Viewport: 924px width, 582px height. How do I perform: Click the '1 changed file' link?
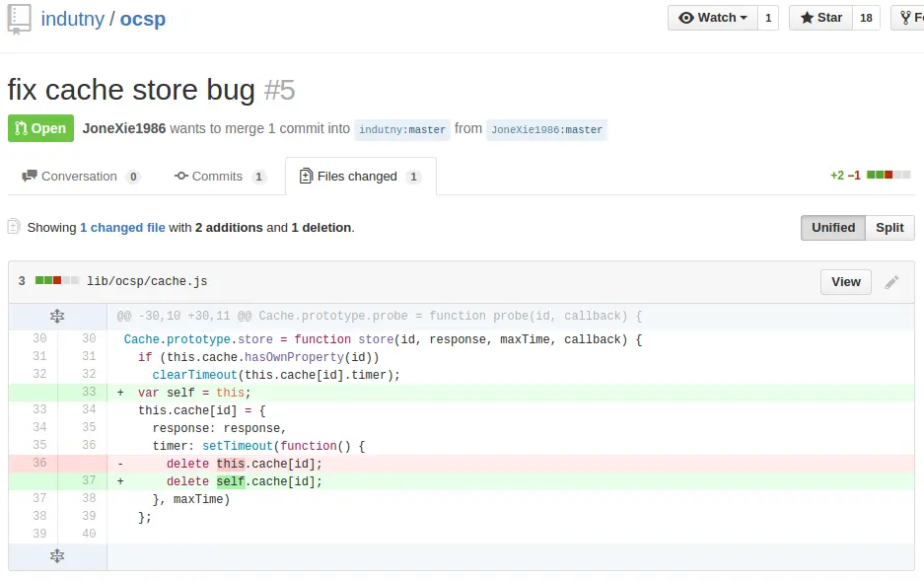(122, 228)
